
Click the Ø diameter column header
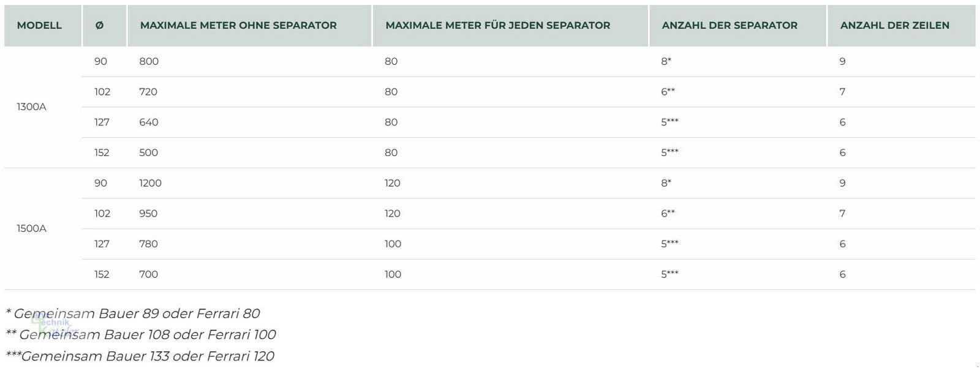[x=100, y=26]
